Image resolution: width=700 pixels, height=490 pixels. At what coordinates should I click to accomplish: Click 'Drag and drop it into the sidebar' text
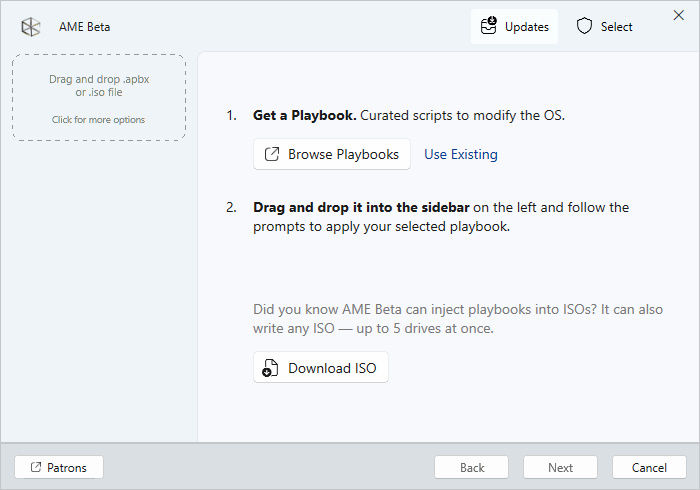point(361,208)
